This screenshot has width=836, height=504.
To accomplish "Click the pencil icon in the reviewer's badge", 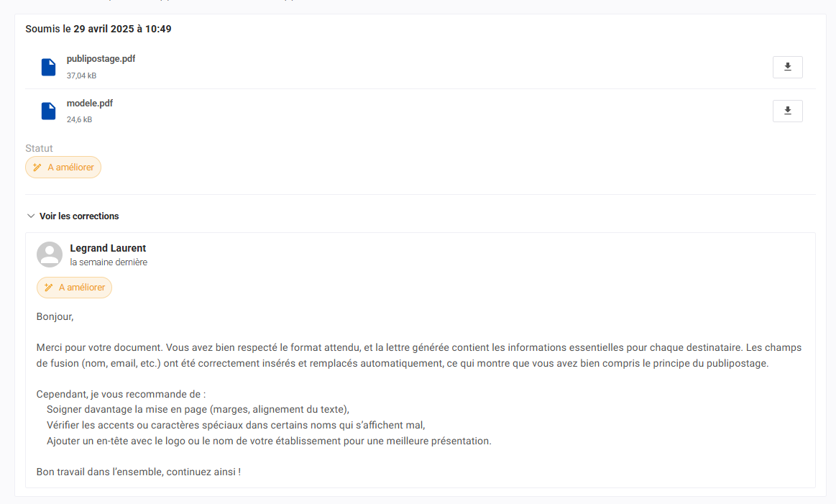I will (x=48, y=288).
